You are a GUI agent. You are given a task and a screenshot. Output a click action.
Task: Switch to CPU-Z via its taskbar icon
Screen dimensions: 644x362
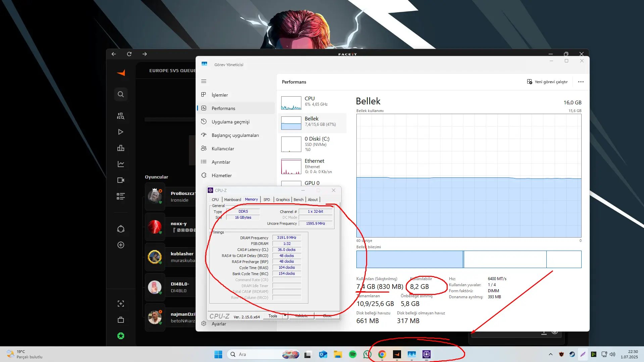(427, 354)
